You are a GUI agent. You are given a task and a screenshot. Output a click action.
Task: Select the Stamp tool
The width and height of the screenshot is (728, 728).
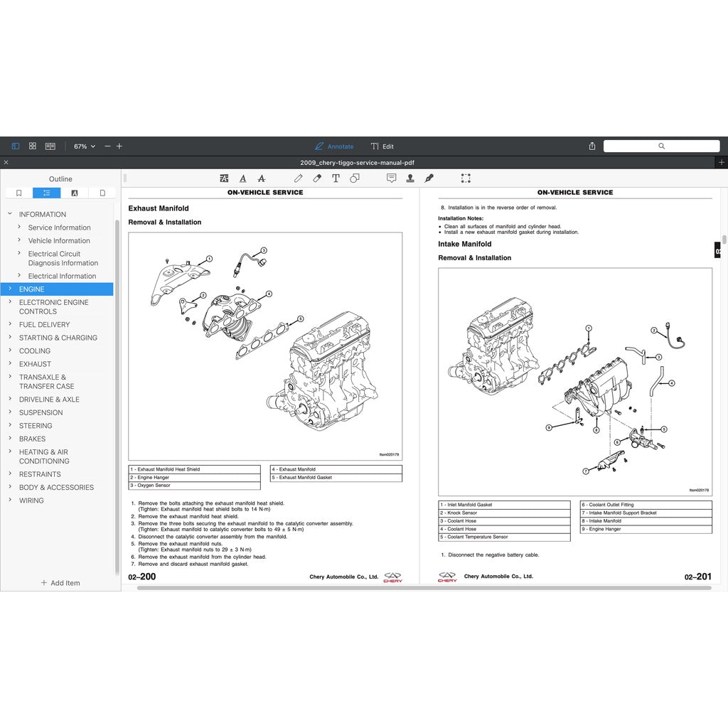click(x=411, y=178)
